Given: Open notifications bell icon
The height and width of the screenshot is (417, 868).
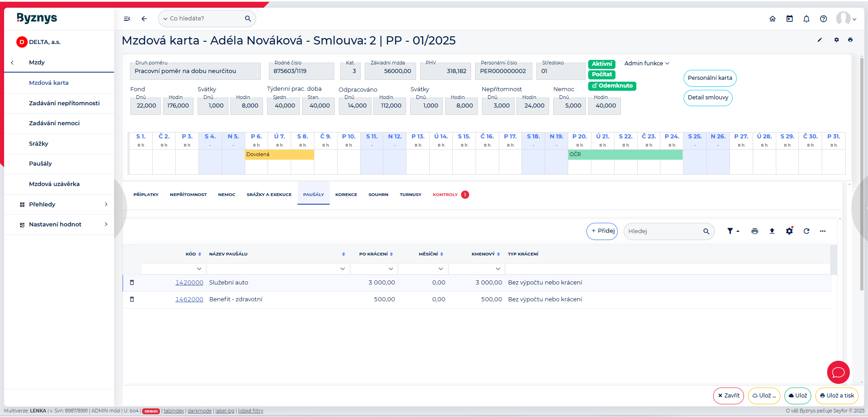Looking at the screenshot, I should tap(806, 19).
